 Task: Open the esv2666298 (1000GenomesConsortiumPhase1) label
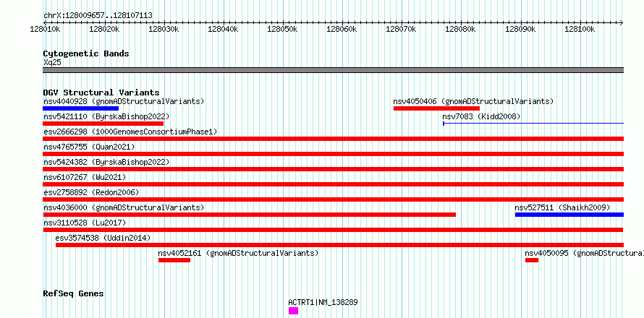(x=130, y=132)
